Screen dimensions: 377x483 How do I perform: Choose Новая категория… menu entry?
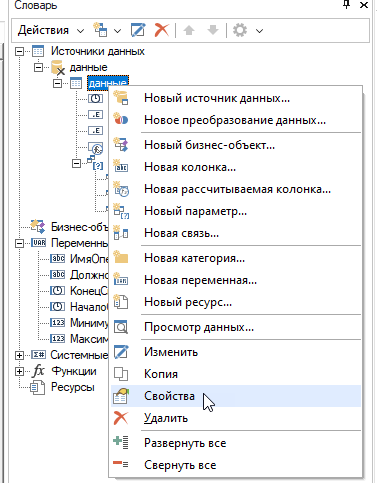point(236,258)
